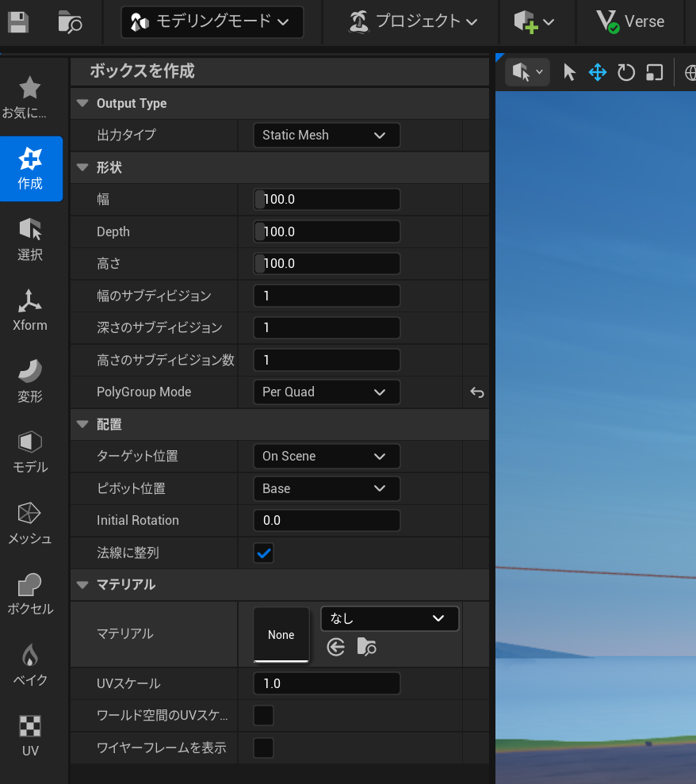This screenshot has height=784, width=696.
Task: Collapse the 形状 section
Action: tap(82, 168)
